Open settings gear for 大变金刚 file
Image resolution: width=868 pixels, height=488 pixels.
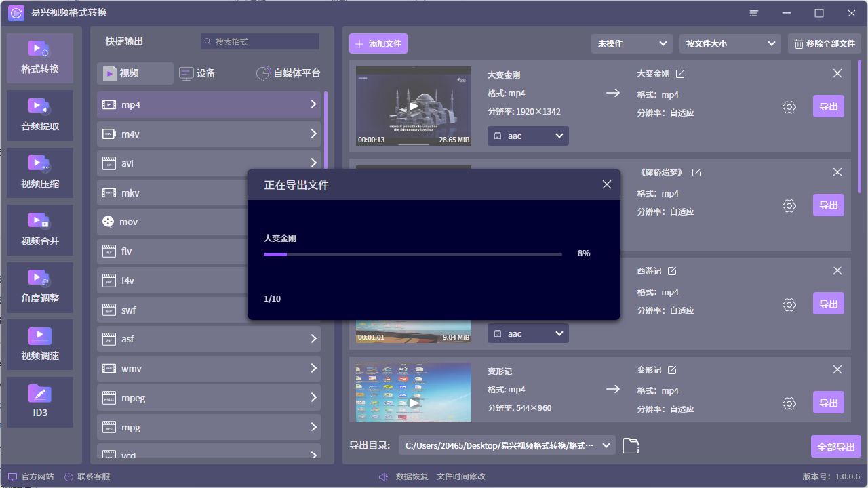789,107
